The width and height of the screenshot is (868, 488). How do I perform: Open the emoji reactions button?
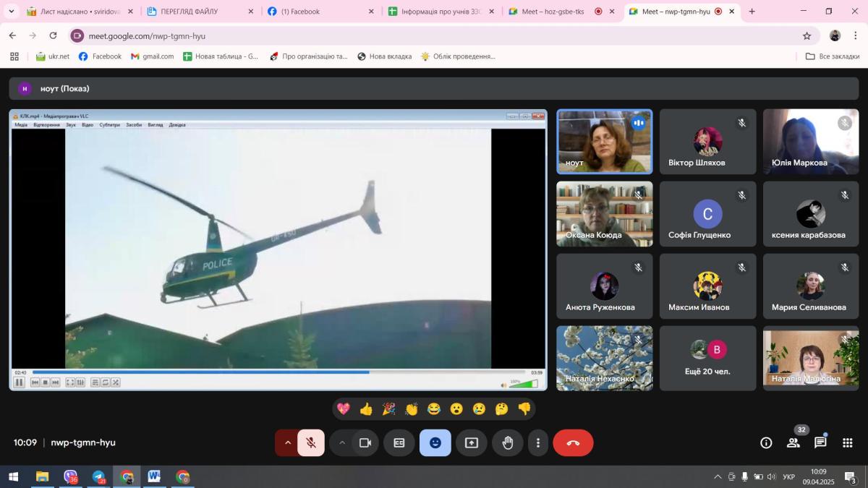[435, 443]
